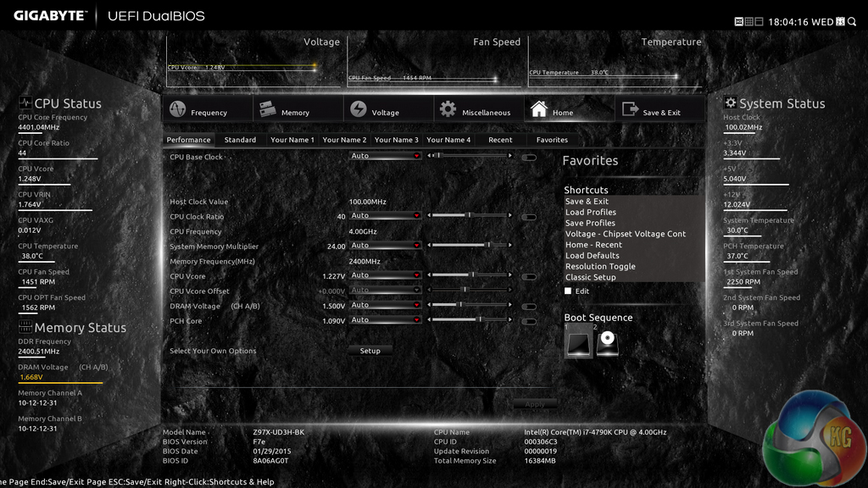The height and width of the screenshot is (488, 868).
Task: Switch to Your Name 2 tab
Action: pos(344,140)
